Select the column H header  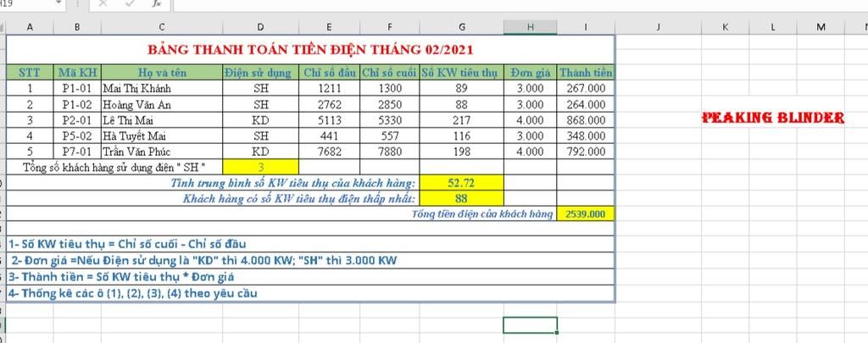(x=531, y=27)
